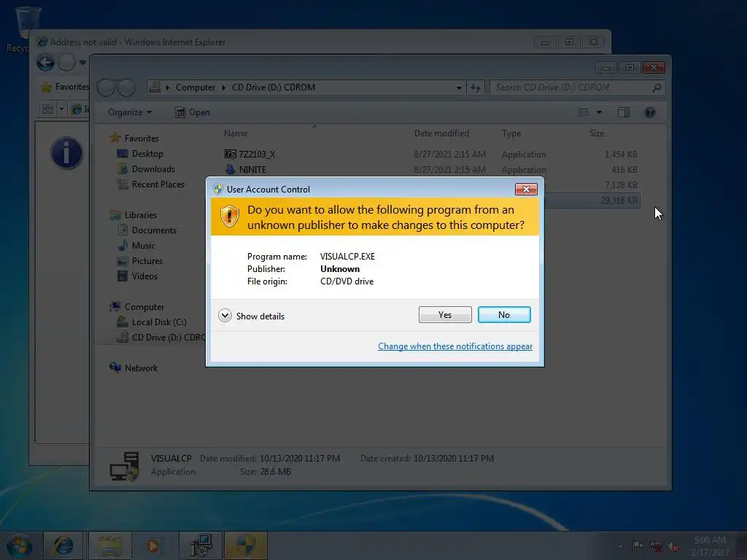747x560 pixels.
Task: Expand Show details in UAC dialog
Action: tap(252, 316)
